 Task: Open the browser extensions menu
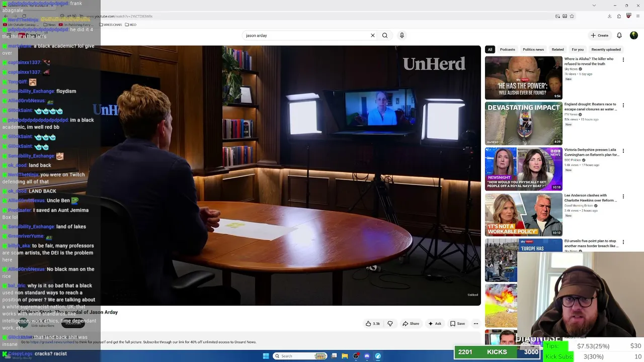(619, 16)
